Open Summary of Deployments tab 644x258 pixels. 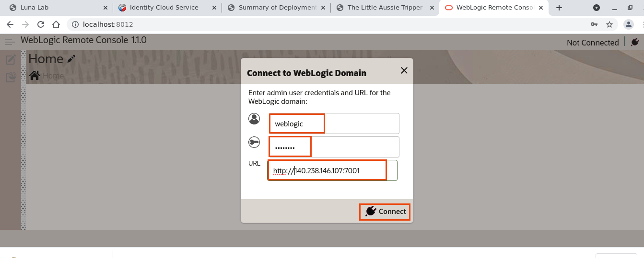pyautogui.click(x=277, y=8)
